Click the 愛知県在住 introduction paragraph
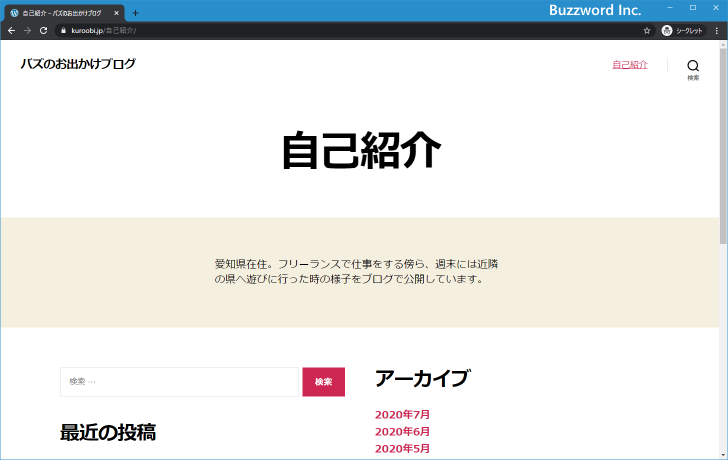The width and height of the screenshot is (728, 460). (x=356, y=272)
